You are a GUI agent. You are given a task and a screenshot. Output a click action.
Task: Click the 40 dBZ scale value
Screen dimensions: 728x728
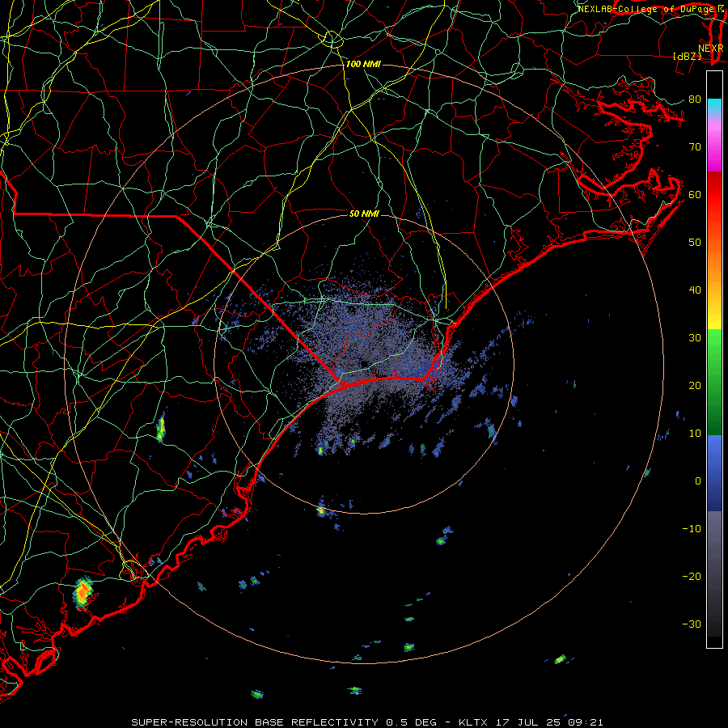coord(695,290)
